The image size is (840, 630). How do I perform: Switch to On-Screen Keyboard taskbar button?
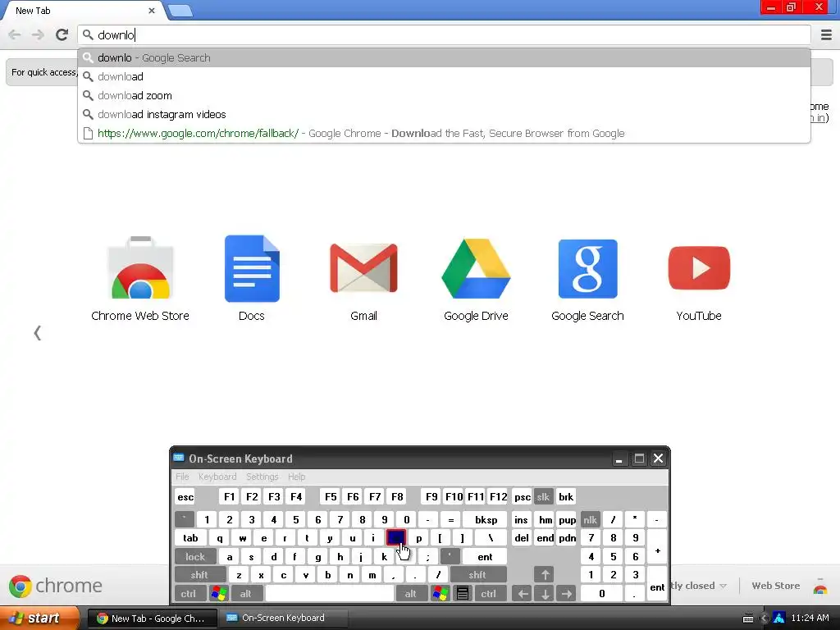tap(283, 619)
